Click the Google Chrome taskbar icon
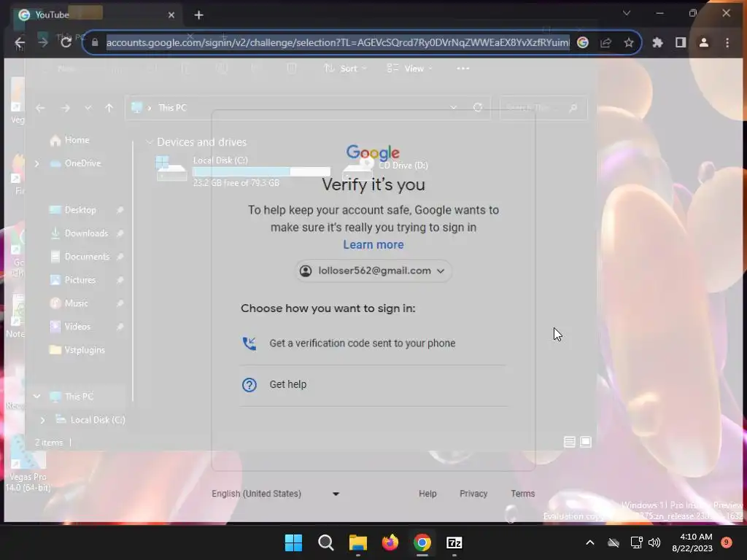The image size is (747, 560). coord(422,542)
